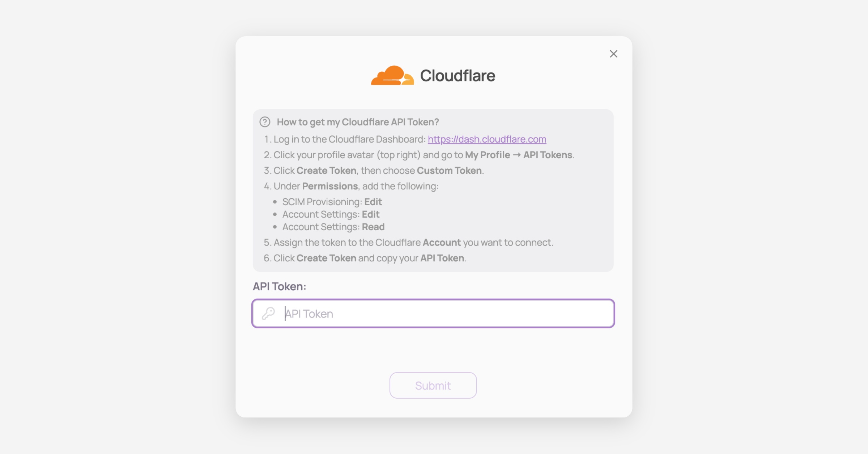The height and width of the screenshot is (454, 868).
Task: Click the "Log in to the Cloudflare Dashboard" text
Action: (349, 139)
